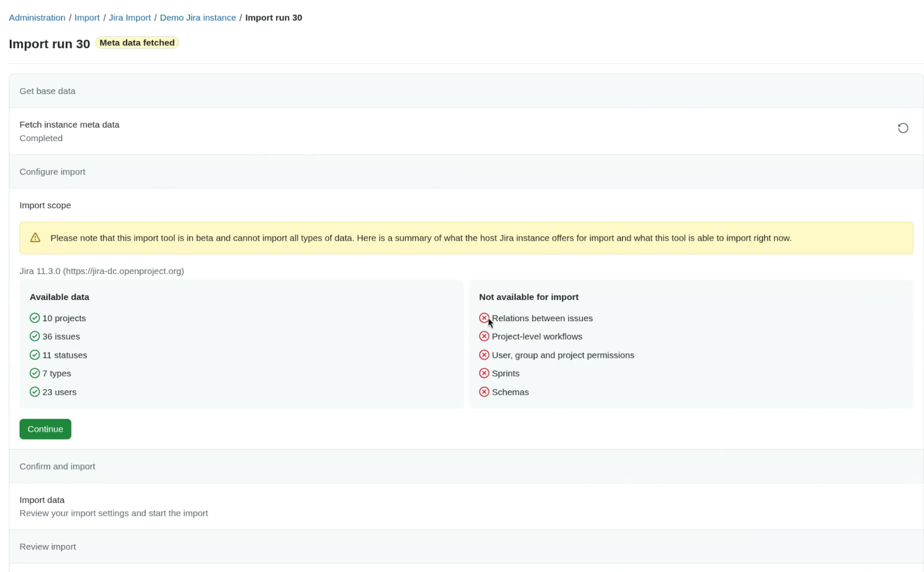This screenshot has width=924, height=572.
Task: Expand the Get base data section
Action: click(x=48, y=91)
